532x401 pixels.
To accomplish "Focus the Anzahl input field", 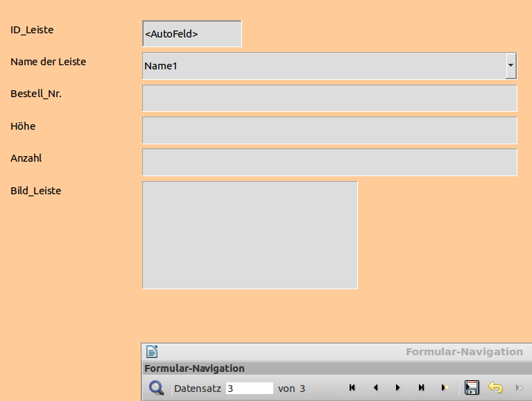I will click(x=329, y=162).
